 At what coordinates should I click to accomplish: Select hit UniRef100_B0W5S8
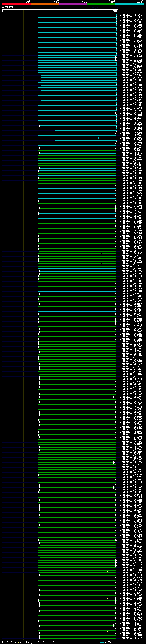[x=131, y=175]
